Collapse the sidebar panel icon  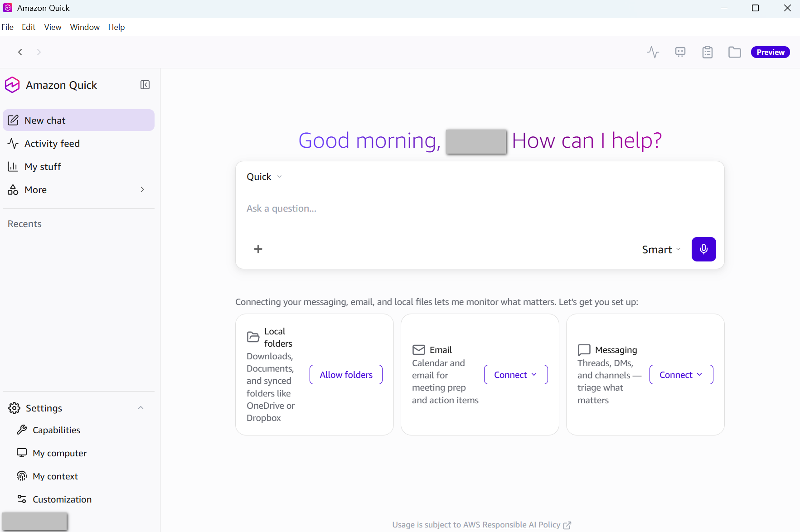(x=145, y=85)
